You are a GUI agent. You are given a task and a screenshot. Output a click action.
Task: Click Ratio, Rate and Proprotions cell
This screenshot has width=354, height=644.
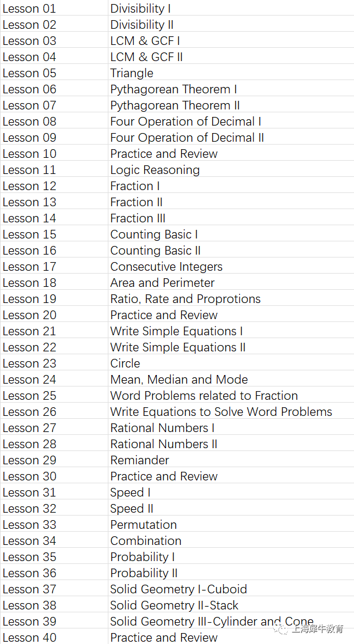[231, 298]
